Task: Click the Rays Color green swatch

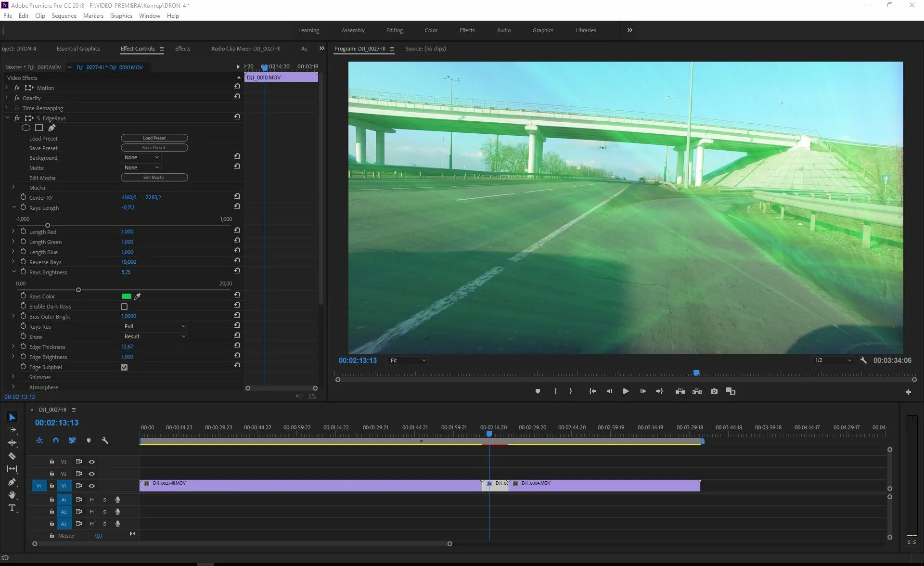Action: pos(127,296)
